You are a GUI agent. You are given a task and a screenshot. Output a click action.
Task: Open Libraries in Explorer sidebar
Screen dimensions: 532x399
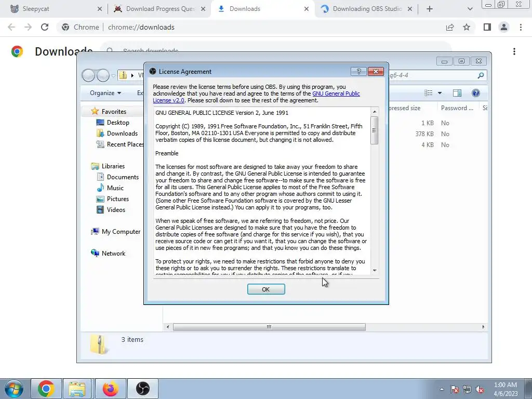coord(113,166)
